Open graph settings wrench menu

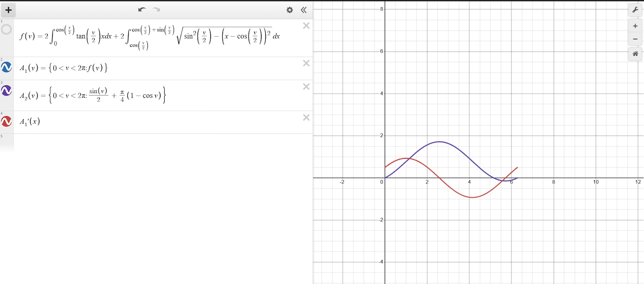(x=635, y=10)
